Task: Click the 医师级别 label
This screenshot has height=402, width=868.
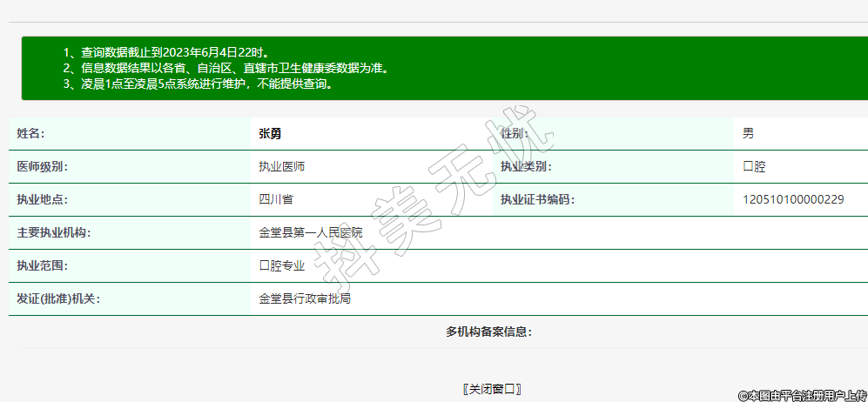Action: (x=42, y=167)
